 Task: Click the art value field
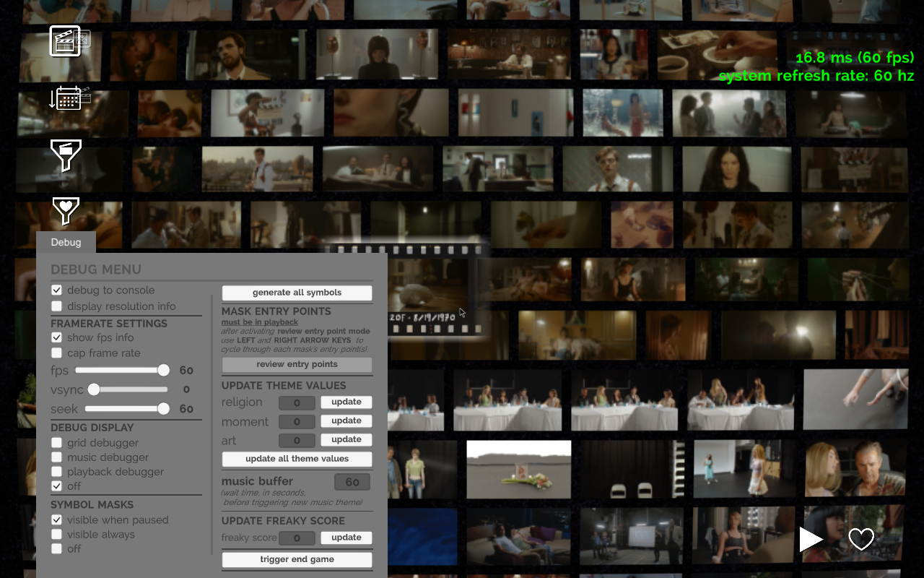[297, 440]
